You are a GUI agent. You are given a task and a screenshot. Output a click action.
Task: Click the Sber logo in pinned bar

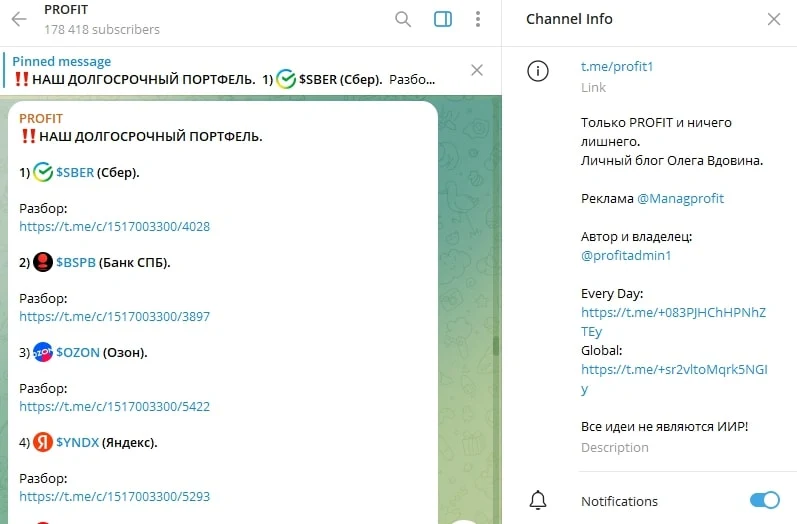coord(286,79)
